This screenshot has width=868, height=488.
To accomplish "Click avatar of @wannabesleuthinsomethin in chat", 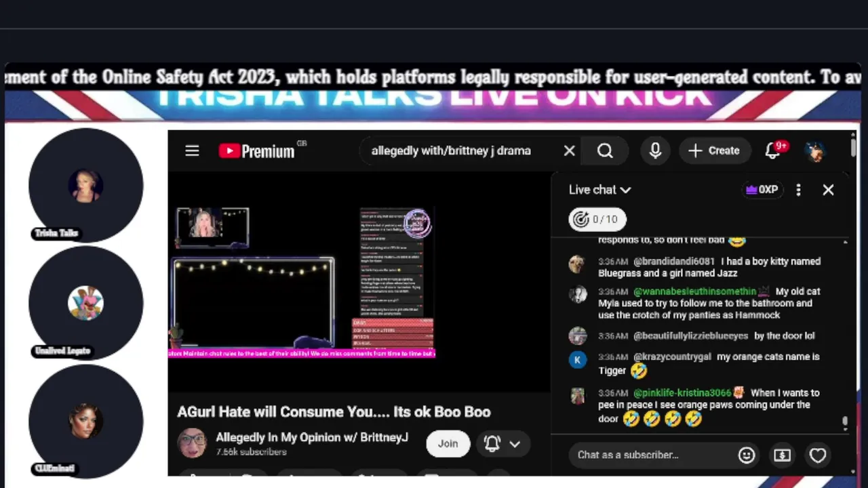I will (577, 294).
